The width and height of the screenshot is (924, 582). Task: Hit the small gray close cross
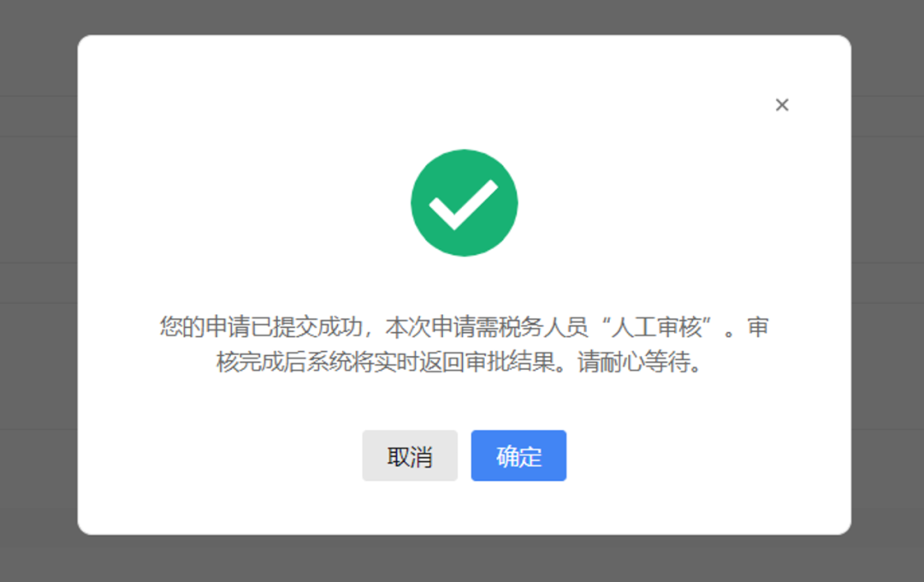[x=782, y=105]
